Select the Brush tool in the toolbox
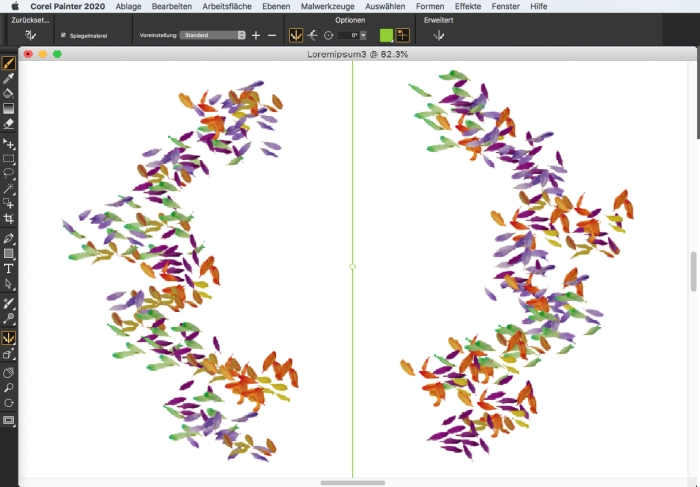700x487 pixels. [9, 63]
